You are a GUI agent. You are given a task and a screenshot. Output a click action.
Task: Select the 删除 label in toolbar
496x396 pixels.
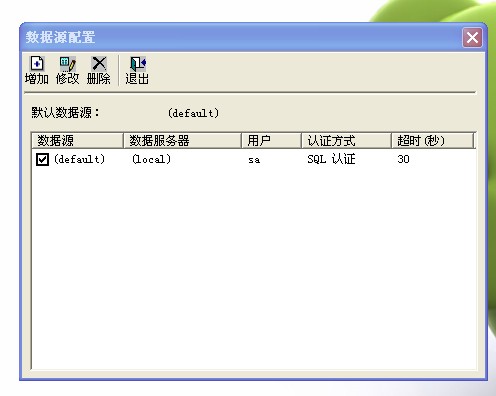99,79
